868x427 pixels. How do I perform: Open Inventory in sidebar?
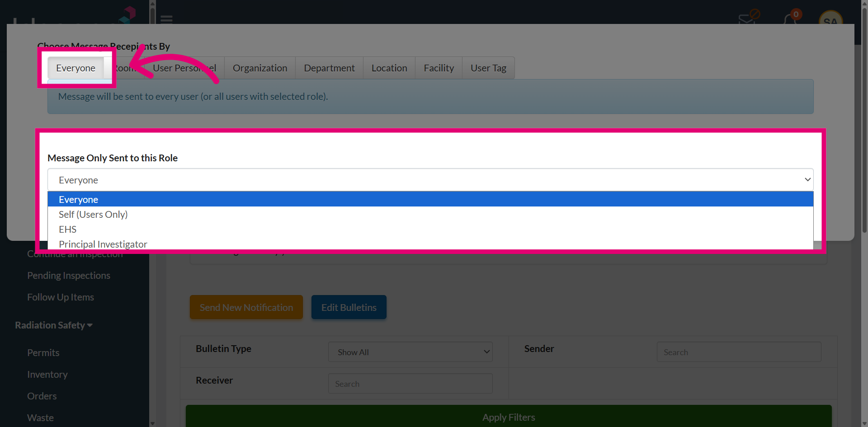pyautogui.click(x=47, y=374)
